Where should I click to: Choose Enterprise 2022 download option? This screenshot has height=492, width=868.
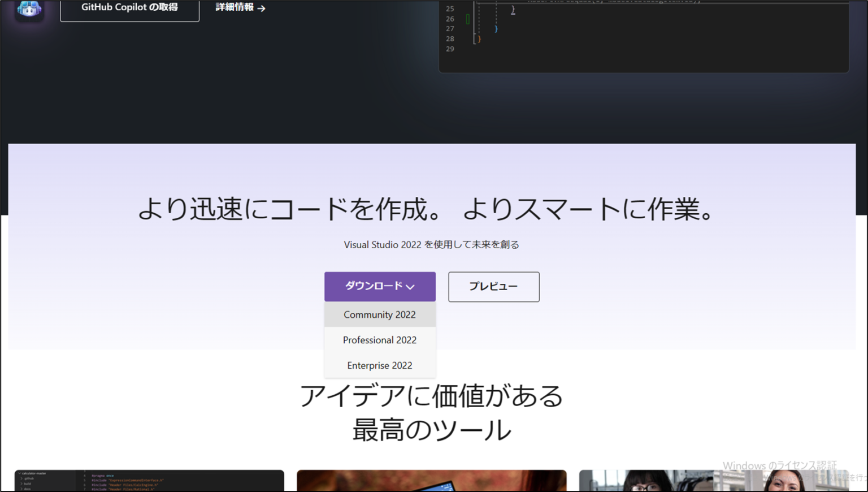(379, 365)
